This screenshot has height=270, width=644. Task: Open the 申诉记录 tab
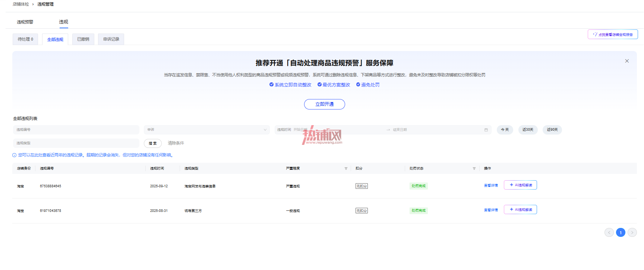pyautogui.click(x=111, y=39)
